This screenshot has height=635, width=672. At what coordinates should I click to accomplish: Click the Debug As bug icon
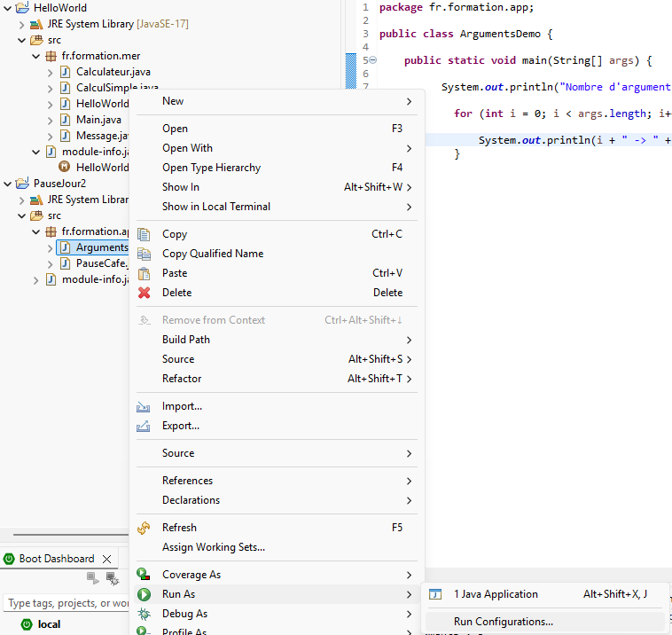click(144, 614)
